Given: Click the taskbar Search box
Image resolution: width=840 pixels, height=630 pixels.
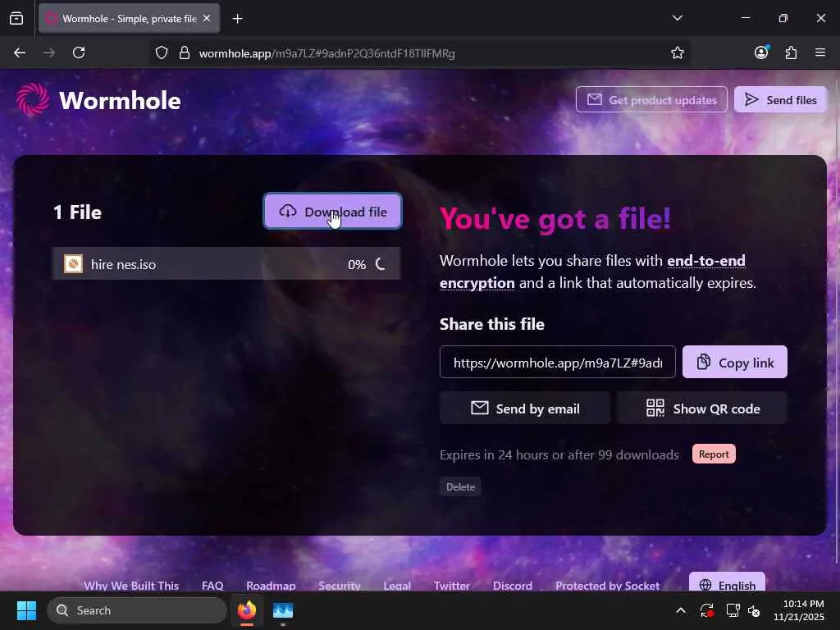Looking at the screenshot, I should 137,610.
